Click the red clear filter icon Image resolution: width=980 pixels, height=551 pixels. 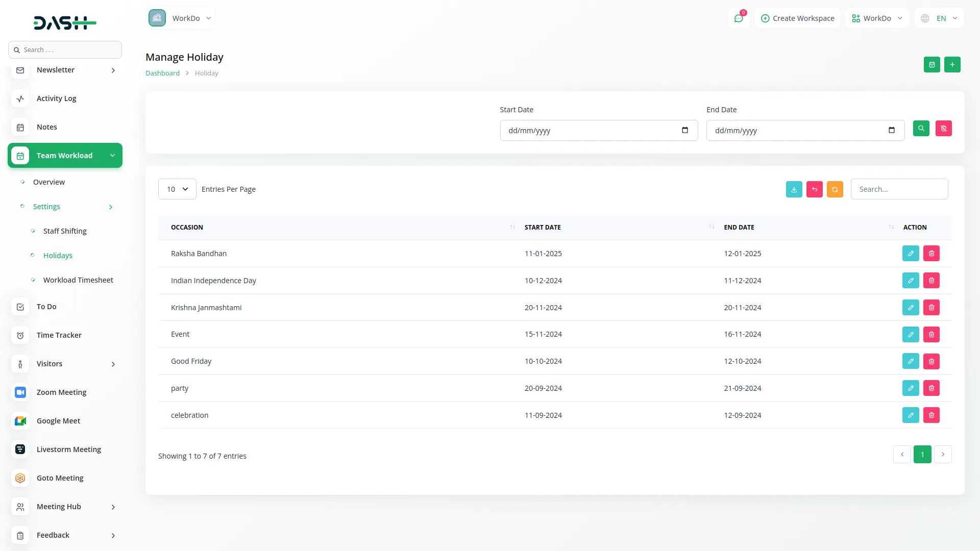click(943, 128)
